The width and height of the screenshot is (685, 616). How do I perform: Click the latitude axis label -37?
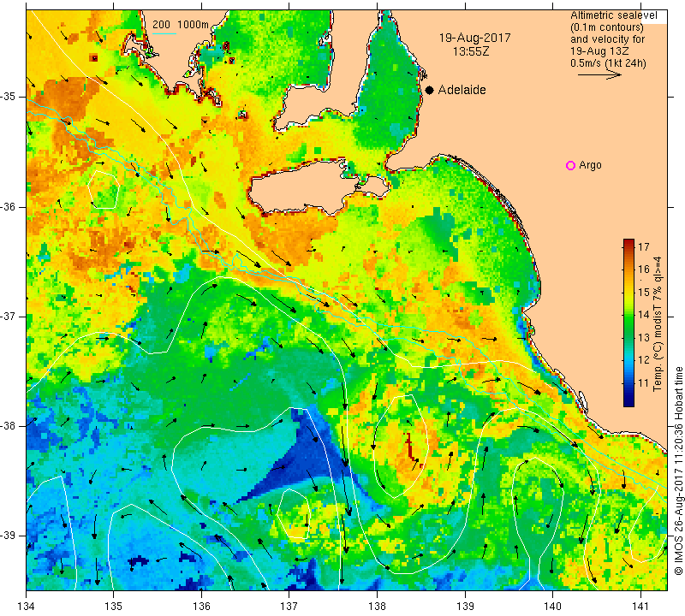[9, 316]
